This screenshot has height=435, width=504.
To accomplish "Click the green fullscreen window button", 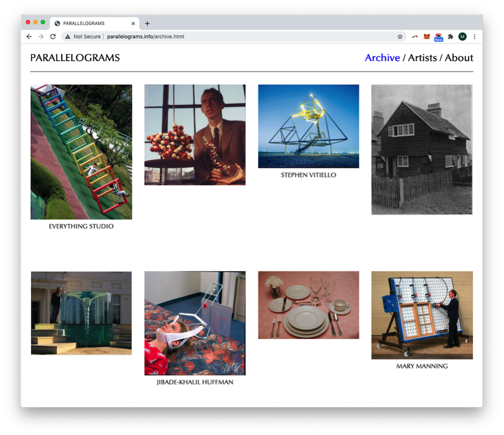I will (x=43, y=22).
